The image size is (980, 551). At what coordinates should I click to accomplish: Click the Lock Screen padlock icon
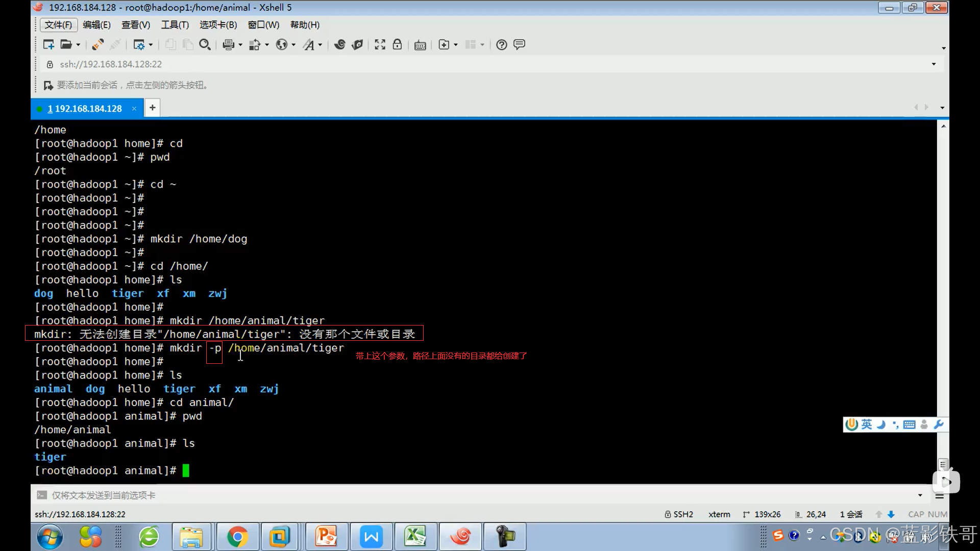pyautogui.click(x=397, y=45)
